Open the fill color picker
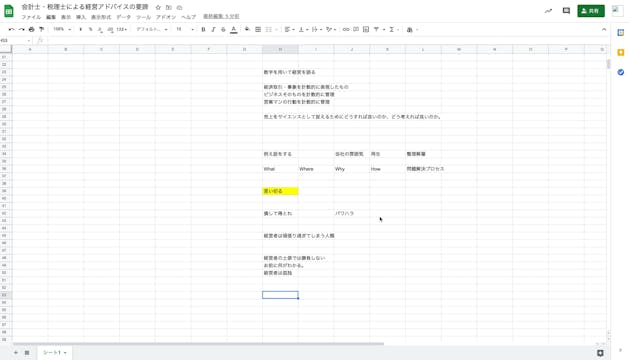The height and width of the screenshot is (360, 629). tap(248, 29)
